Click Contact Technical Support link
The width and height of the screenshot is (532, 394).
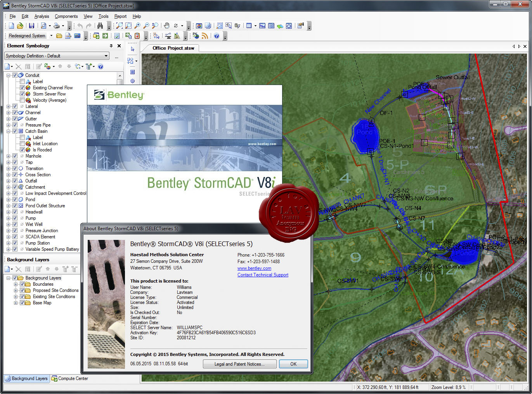tap(263, 275)
